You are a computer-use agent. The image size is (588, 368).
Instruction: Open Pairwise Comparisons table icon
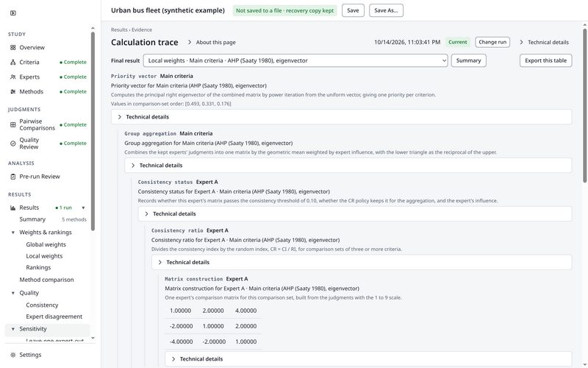click(13, 124)
